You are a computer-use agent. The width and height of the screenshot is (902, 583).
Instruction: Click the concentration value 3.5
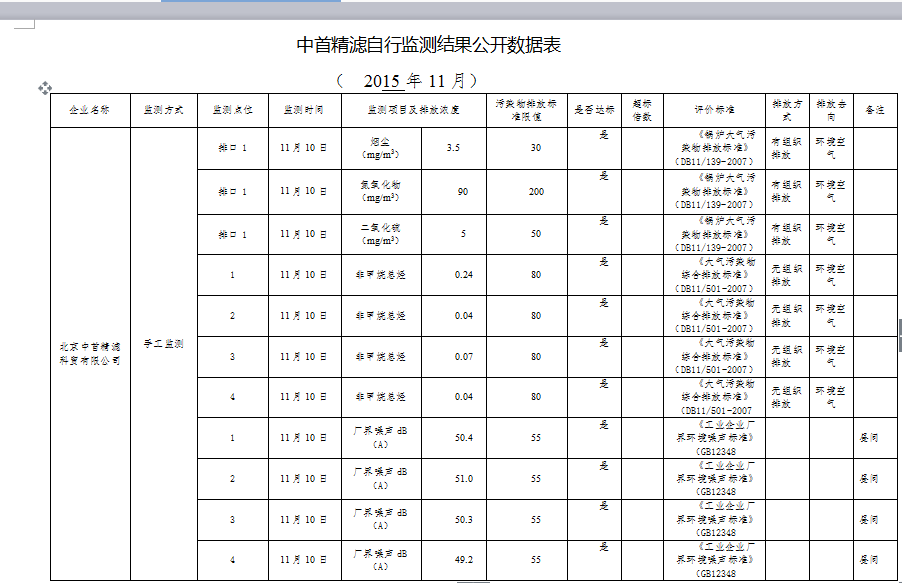point(453,148)
